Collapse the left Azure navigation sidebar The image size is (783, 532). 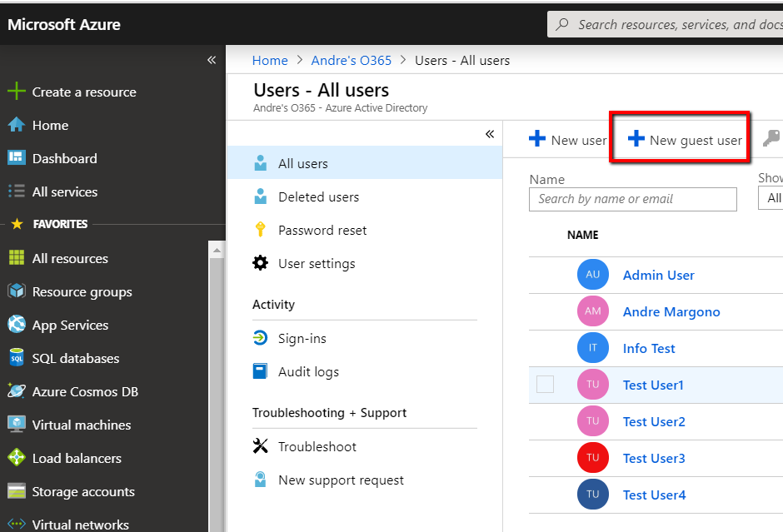pos(212,60)
